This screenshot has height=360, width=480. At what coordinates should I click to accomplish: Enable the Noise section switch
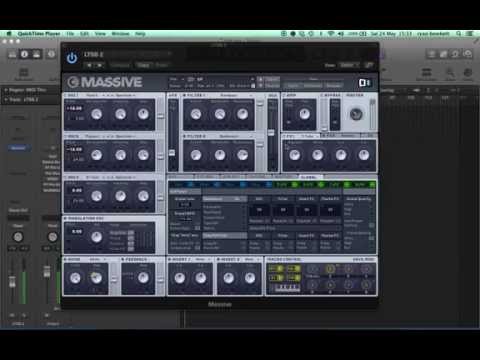coord(66,259)
